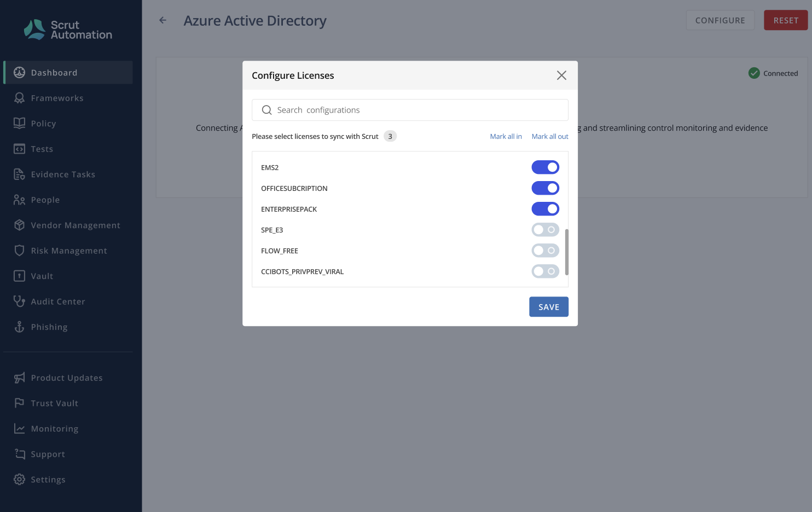The image size is (812, 512).
Task: Click the Monitoring chart icon
Action: (19, 429)
